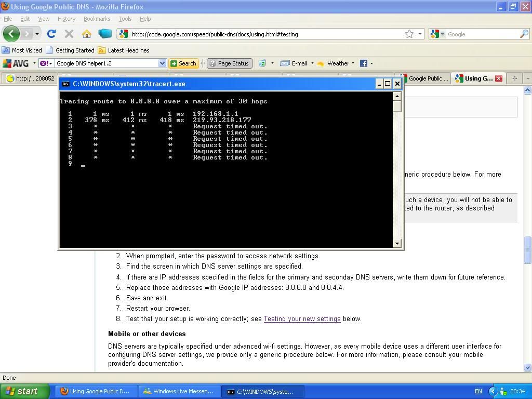Image resolution: width=532 pixels, height=399 pixels.
Task: Click the green AVG Search button
Action: 183,63
